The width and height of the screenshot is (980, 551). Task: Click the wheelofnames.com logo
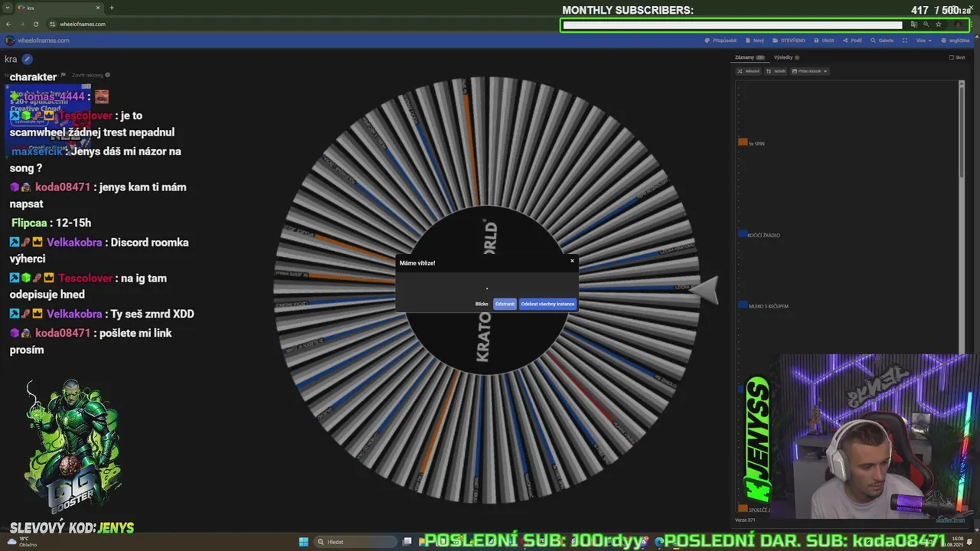pyautogui.click(x=38, y=41)
